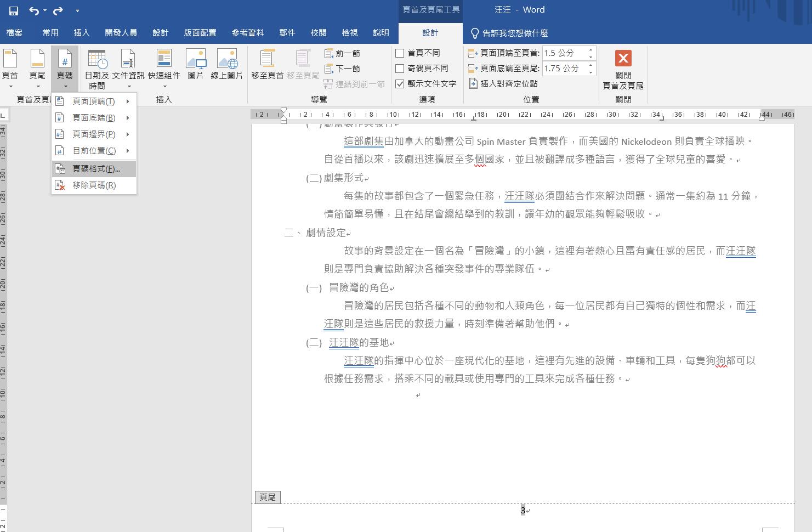Click 插入對齊定位點 button
Viewport: 812px width, 532px height.
click(x=503, y=84)
